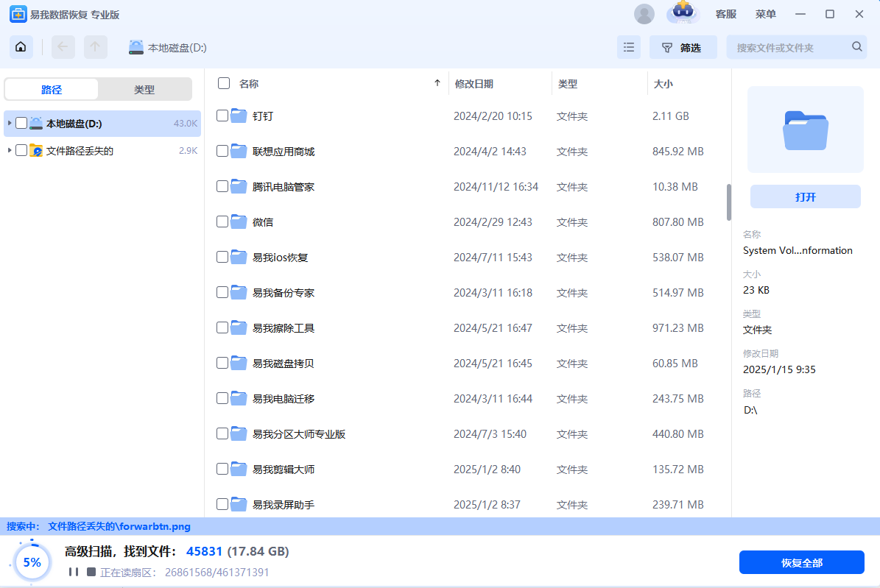The width and height of the screenshot is (880, 588).
Task: Go to the home screen icon
Action: pos(21,47)
